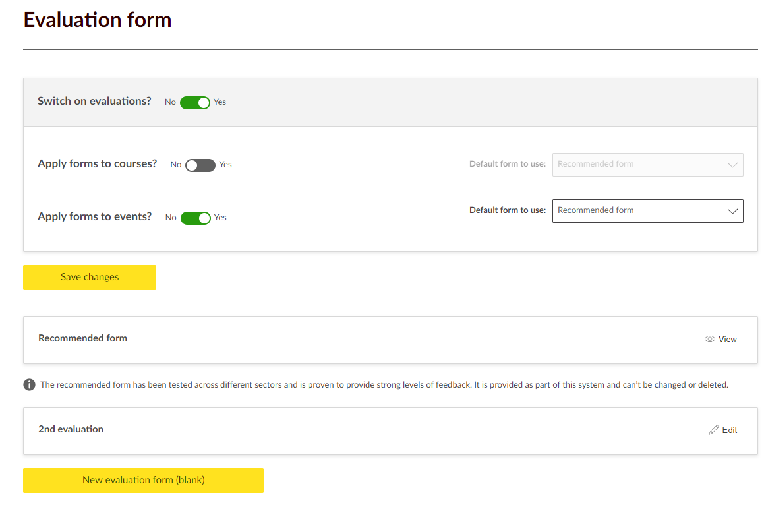
Task: Click the info icon below Recommended form
Action: click(30, 385)
